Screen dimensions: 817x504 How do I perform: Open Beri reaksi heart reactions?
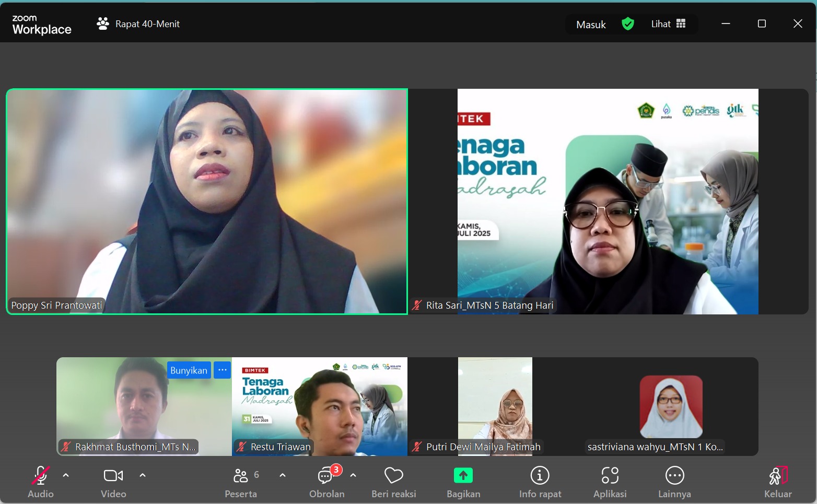(394, 482)
